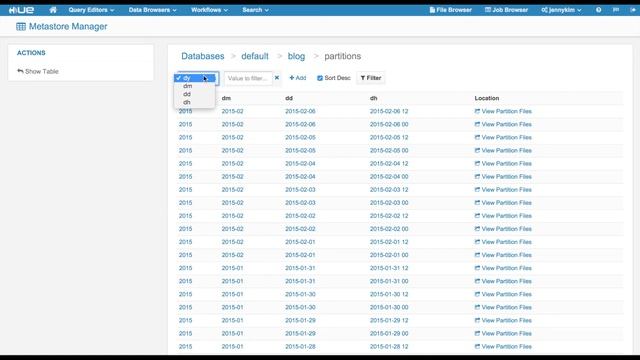Open the Search menu
Image resolution: width=640 pixels, height=360 pixels.
[255, 10]
